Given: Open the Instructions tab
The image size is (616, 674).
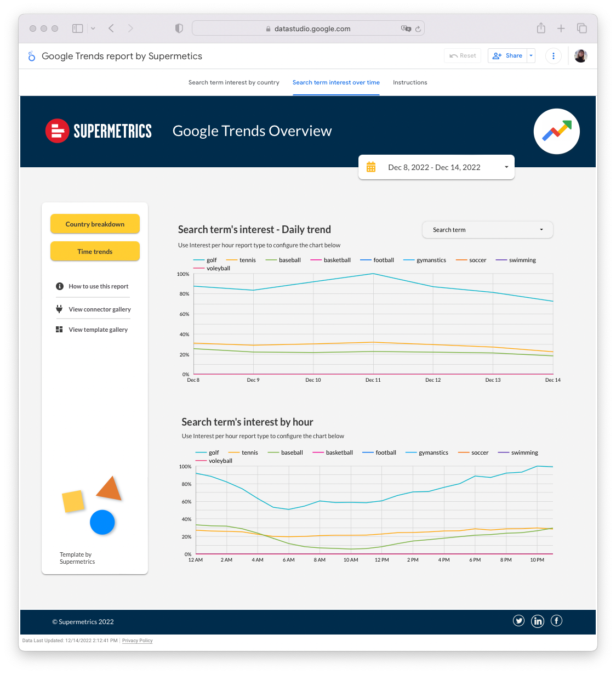Looking at the screenshot, I should coord(410,83).
